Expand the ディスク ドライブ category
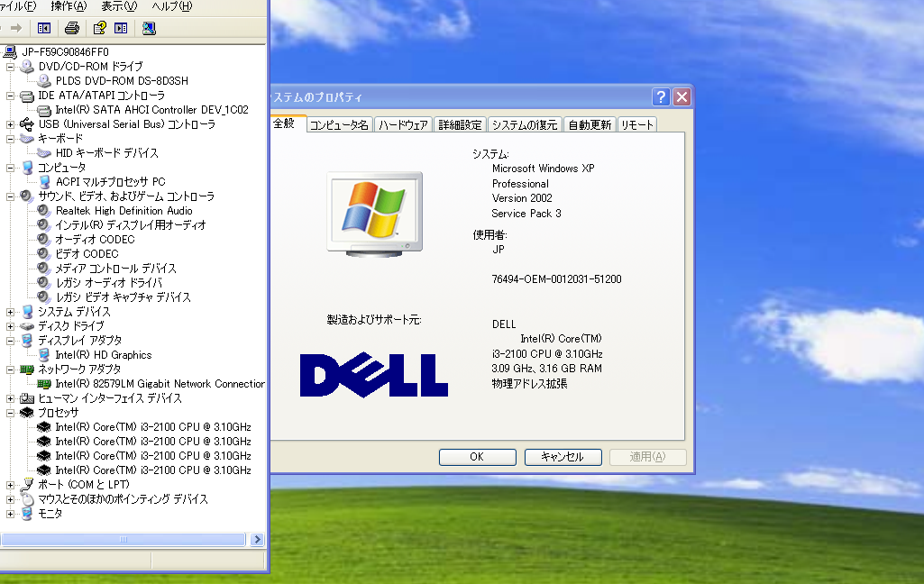The height and width of the screenshot is (584, 924). click(x=10, y=326)
